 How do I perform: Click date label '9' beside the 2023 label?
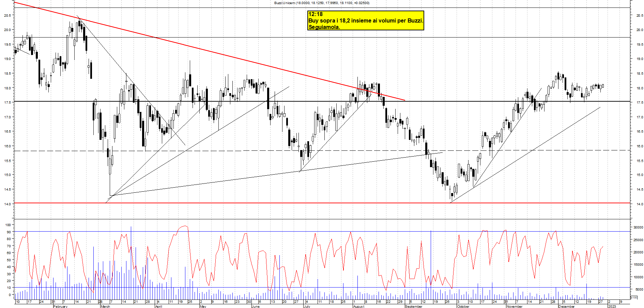click(x=621, y=302)
